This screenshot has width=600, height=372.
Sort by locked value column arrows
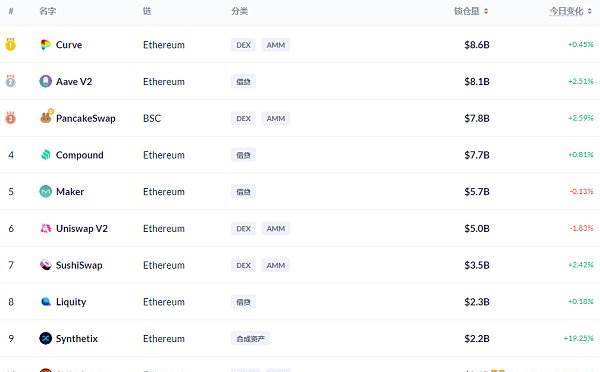(x=486, y=11)
